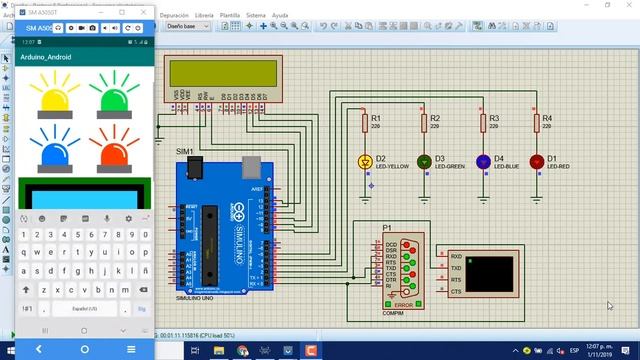640x360 pixels.
Task: Raise device volume with speaker-up icon
Action: [115, 28]
